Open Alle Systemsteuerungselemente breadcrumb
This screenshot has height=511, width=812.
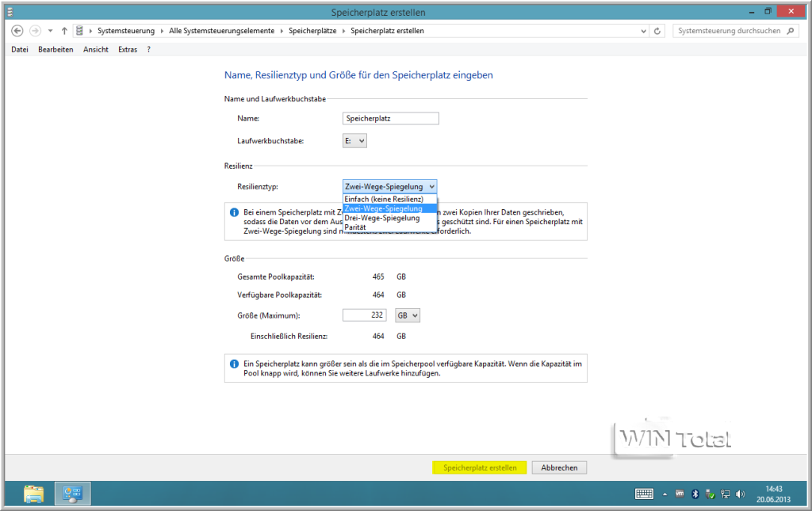[x=222, y=31]
